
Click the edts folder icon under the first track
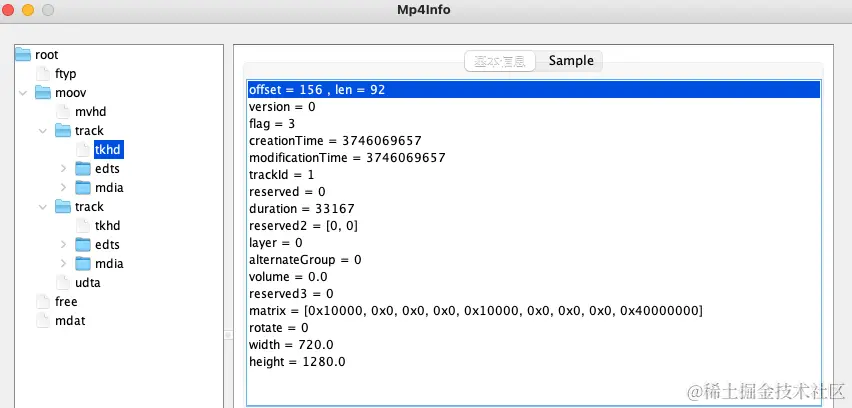[x=83, y=168]
